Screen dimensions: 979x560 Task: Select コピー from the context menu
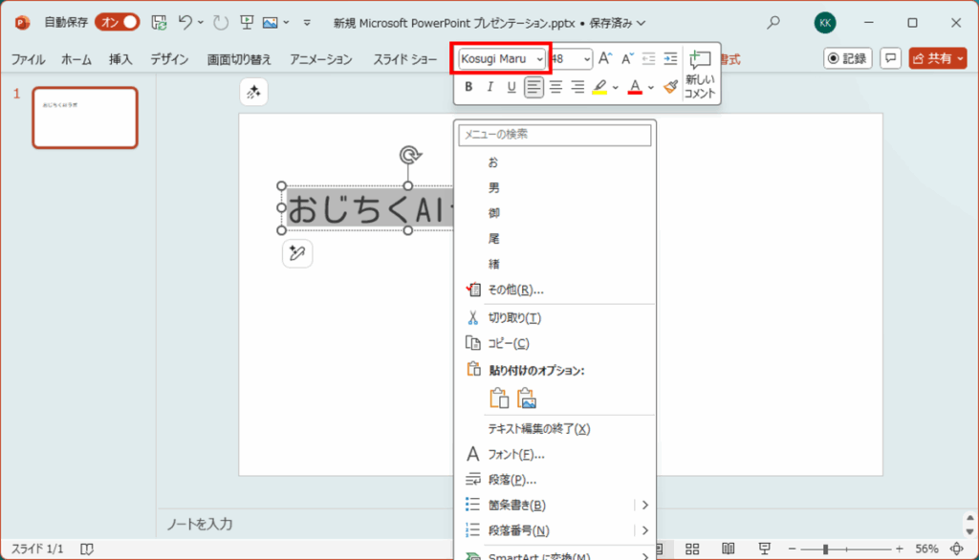pyautogui.click(x=508, y=343)
